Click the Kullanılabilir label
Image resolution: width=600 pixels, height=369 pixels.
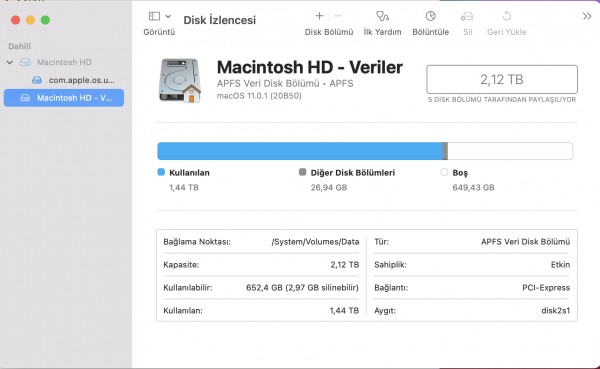[188, 288]
